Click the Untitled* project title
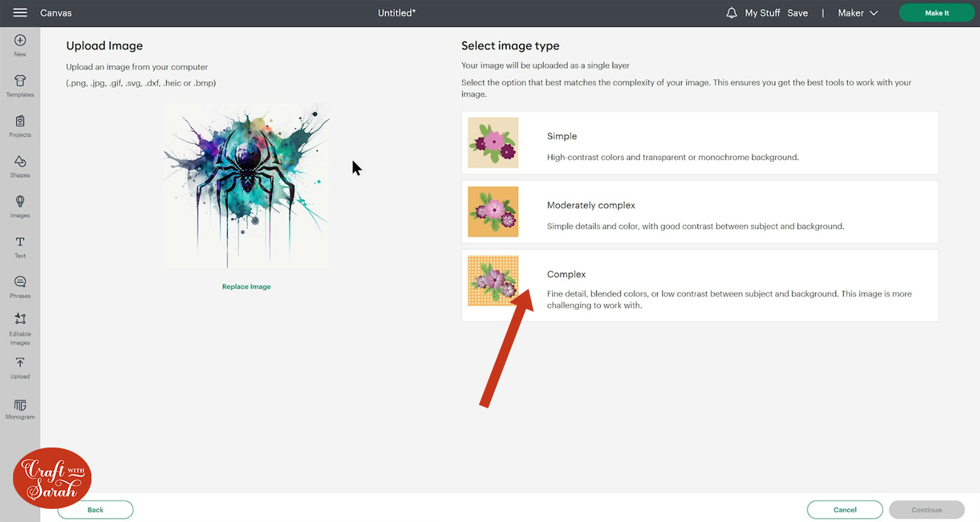Screen dimensions: 980x522 pyautogui.click(x=397, y=13)
